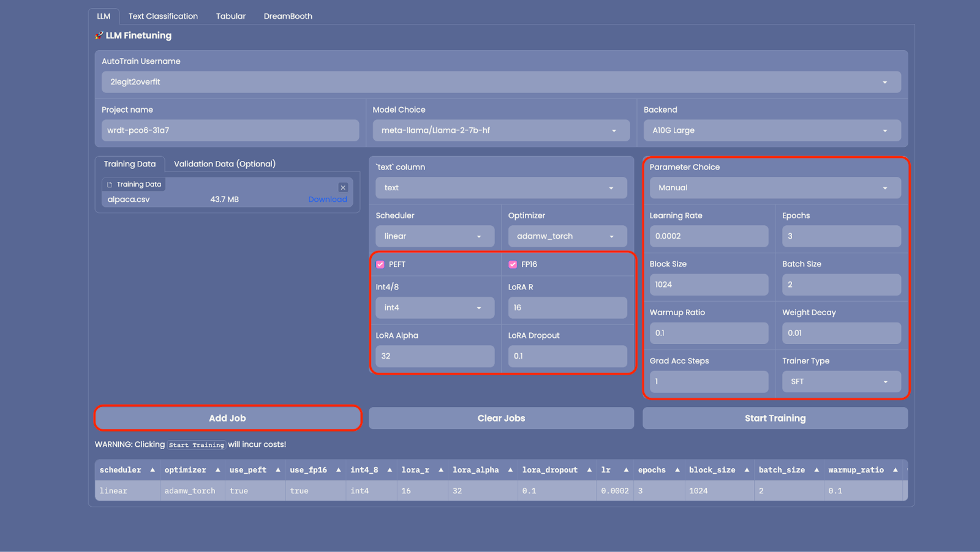The image size is (980, 552).
Task: Remove the uploaded alpaca.csv training file
Action: click(343, 187)
